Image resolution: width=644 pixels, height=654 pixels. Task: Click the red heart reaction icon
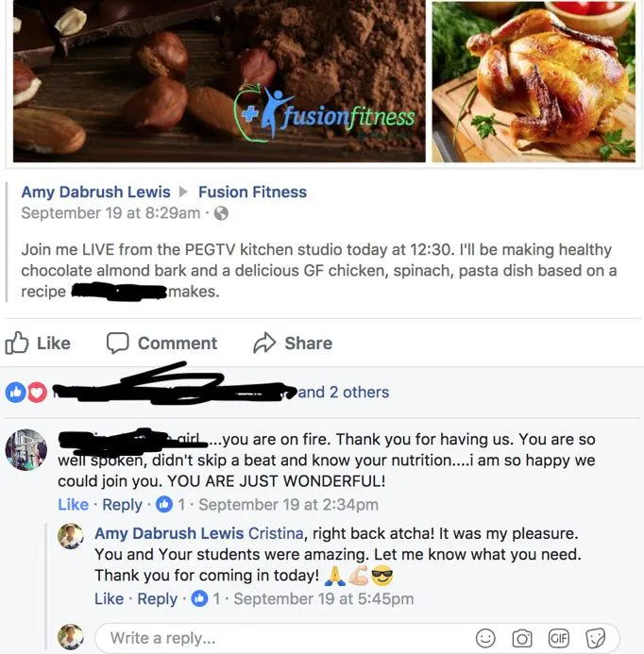(x=37, y=392)
